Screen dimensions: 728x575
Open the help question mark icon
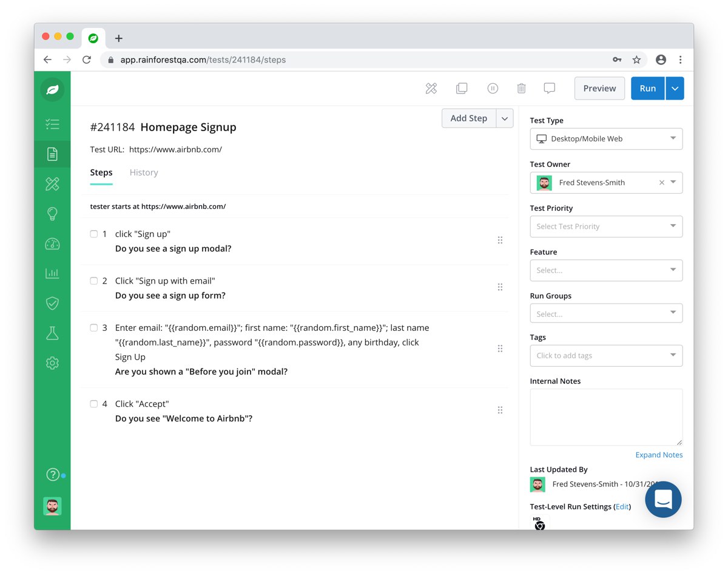click(53, 475)
